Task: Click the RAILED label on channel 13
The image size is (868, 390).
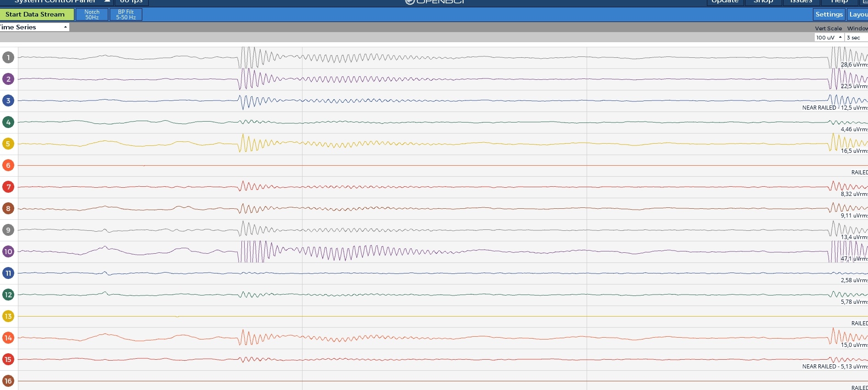Action: (859, 323)
